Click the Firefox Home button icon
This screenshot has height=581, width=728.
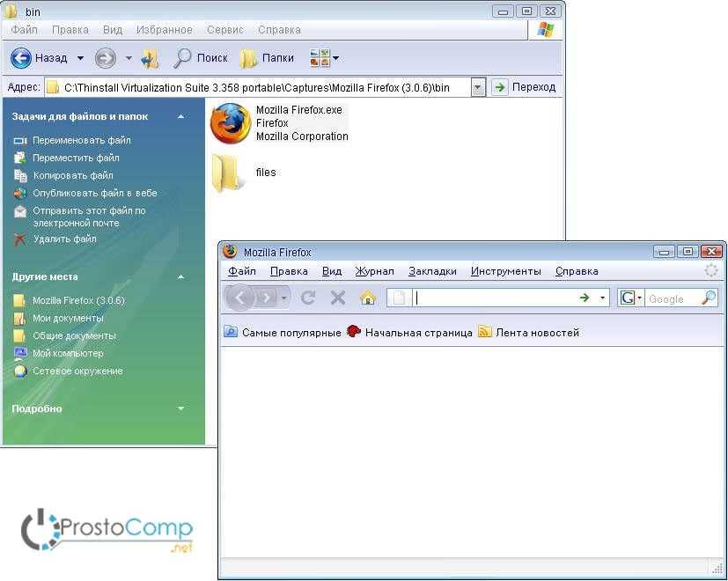[368, 298]
